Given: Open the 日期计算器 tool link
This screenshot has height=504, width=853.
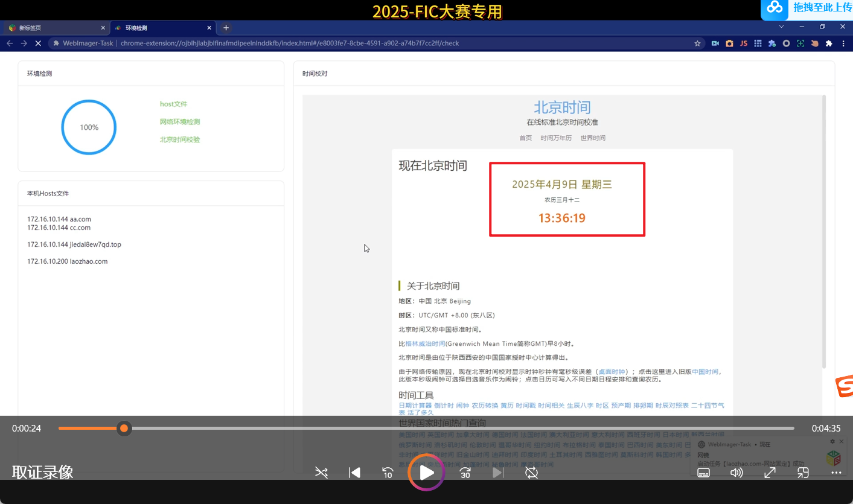Looking at the screenshot, I should [415, 406].
